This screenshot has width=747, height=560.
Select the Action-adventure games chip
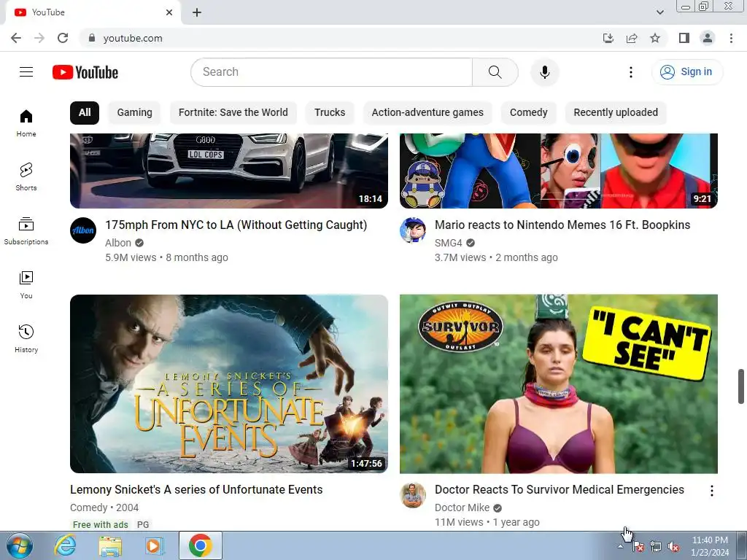coord(427,113)
